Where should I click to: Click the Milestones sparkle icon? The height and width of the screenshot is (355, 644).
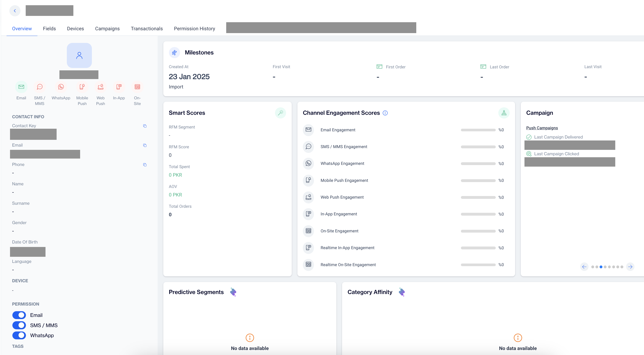(175, 52)
